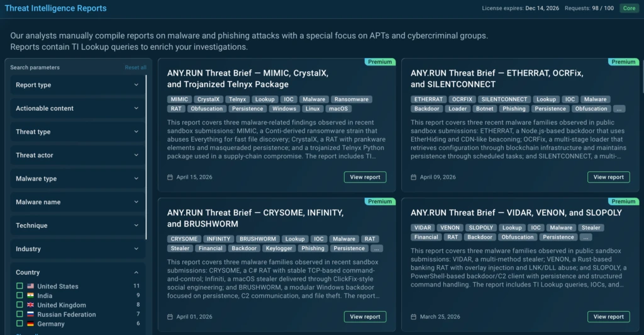
Task: Open the VIDAR, VENON, SLOPOLY brief title
Action: point(516,213)
